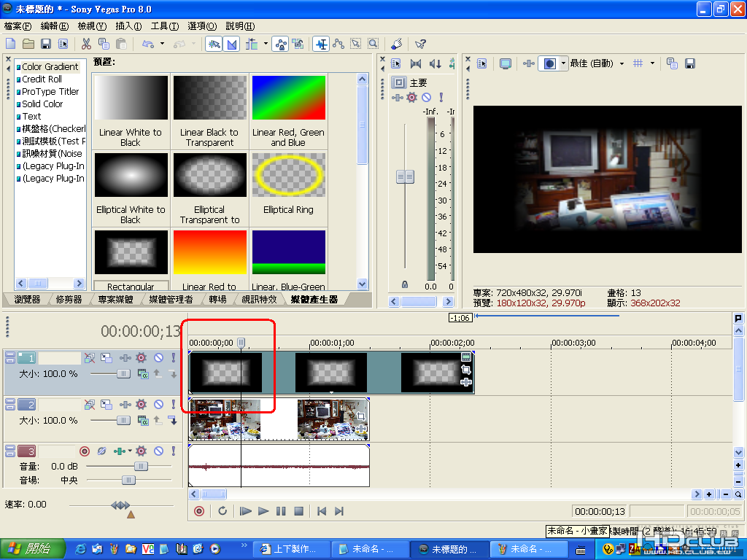
Task: Arm track 3 for recording
Action: coord(85,451)
